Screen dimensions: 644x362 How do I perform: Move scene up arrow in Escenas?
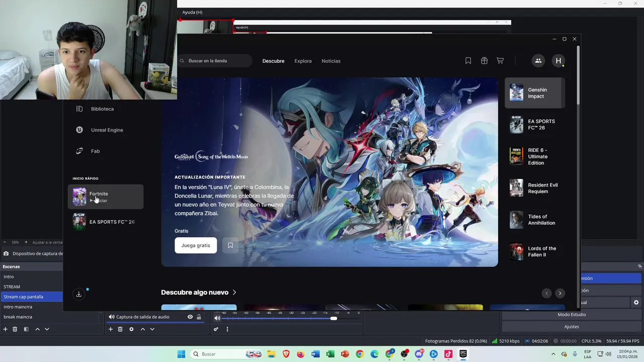click(x=37, y=329)
